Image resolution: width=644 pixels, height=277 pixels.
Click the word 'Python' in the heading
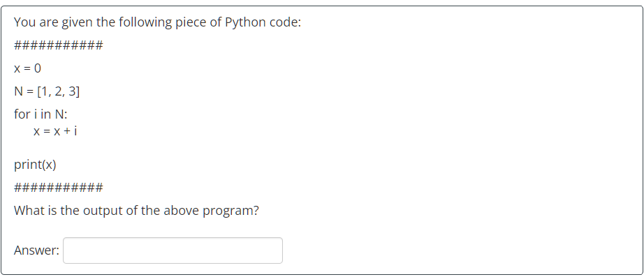coord(245,22)
